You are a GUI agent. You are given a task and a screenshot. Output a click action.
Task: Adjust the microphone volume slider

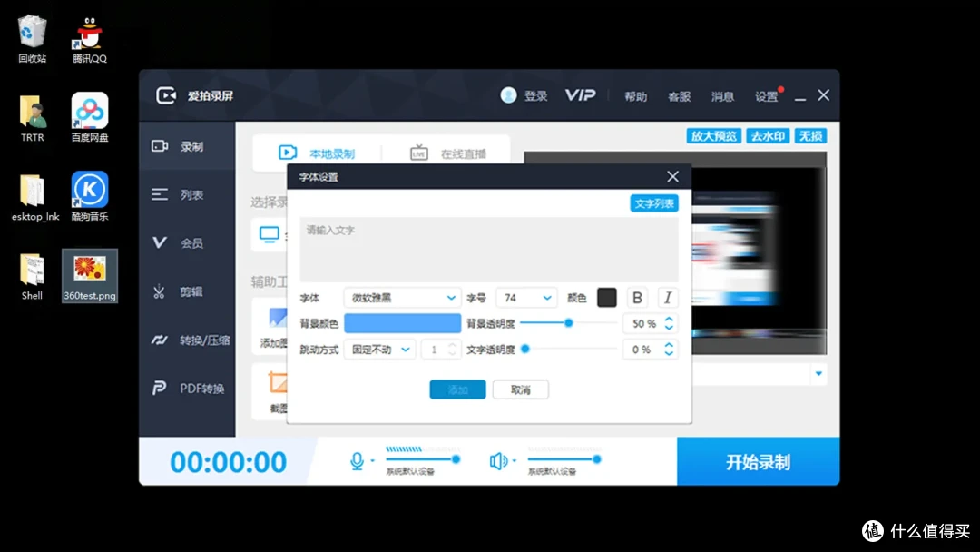point(423,459)
